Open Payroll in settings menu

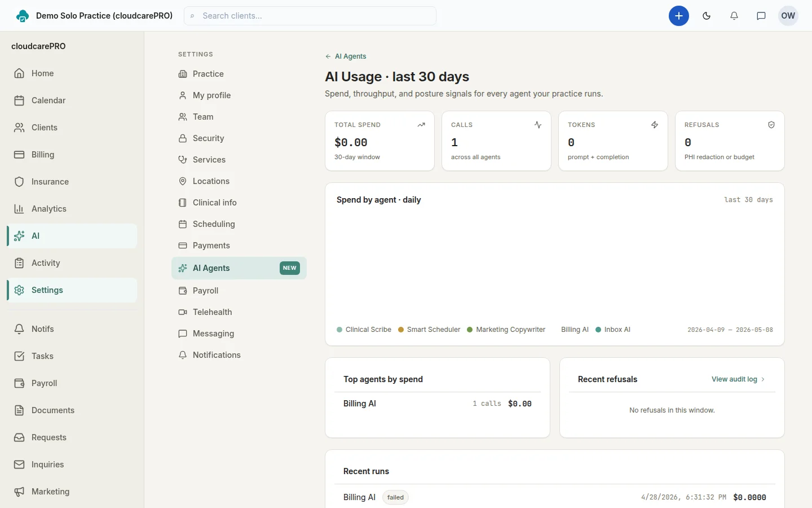(239, 291)
